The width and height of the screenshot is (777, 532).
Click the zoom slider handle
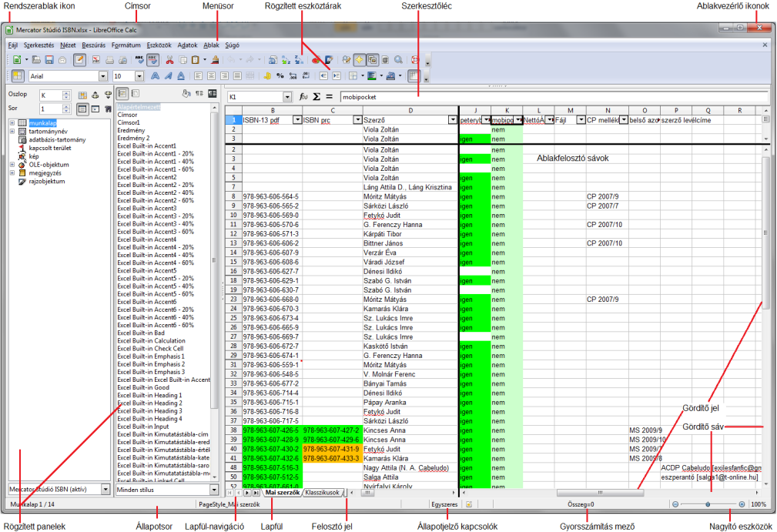[708, 504]
